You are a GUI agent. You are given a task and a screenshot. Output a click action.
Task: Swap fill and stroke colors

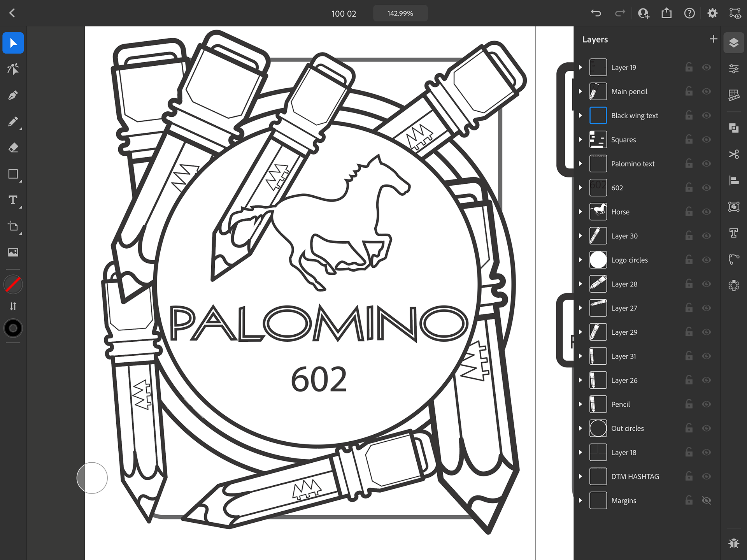[13, 306]
